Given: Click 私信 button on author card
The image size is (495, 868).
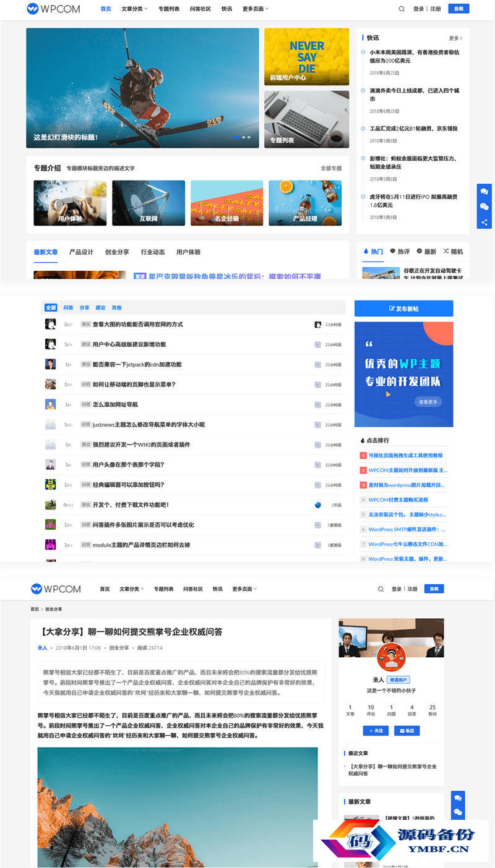Looking at the screenshot, I should 407,730.
